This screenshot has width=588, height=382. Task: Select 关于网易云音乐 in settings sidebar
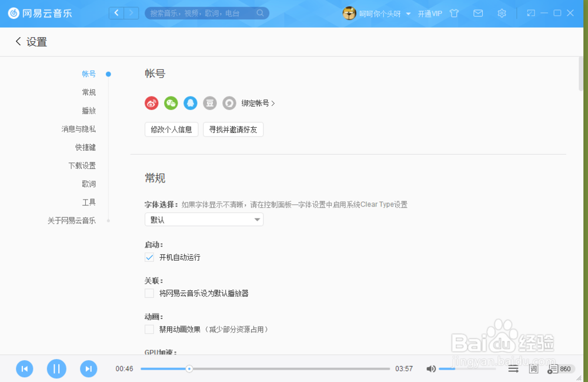(x=71, y=221)
